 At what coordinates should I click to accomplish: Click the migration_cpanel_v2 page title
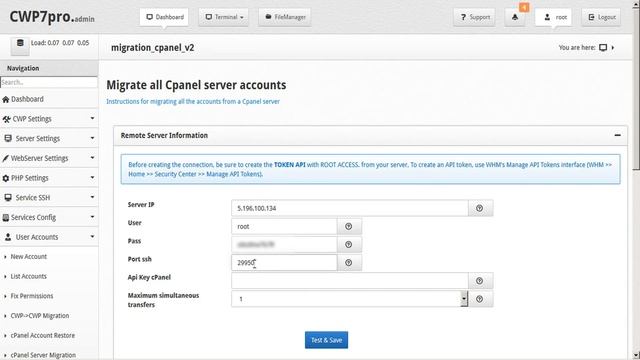(x=153, y=48)
